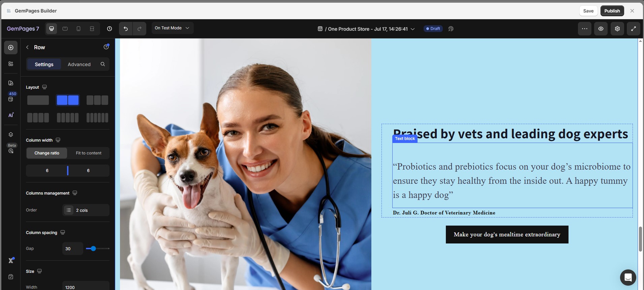Adjust the column Gap slider
644x290 pixels.
point(98,249)
